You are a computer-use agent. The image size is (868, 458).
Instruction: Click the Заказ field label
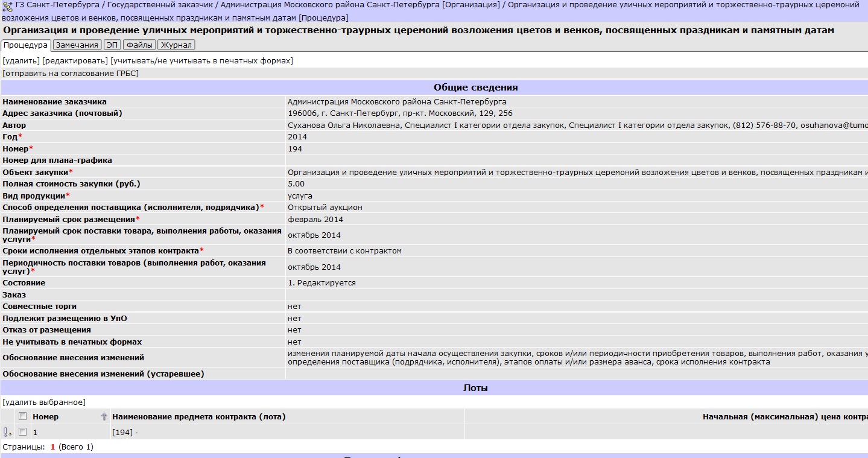[x=14, y=294]
